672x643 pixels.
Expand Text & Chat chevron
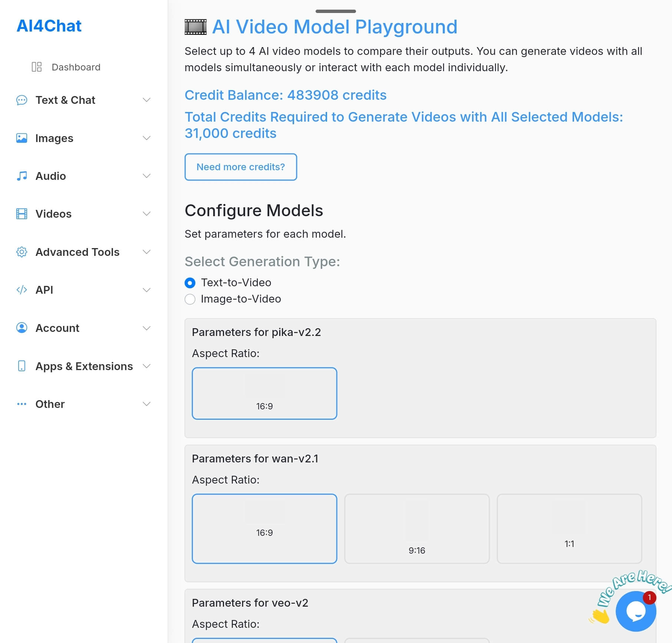tap(147, 100)
